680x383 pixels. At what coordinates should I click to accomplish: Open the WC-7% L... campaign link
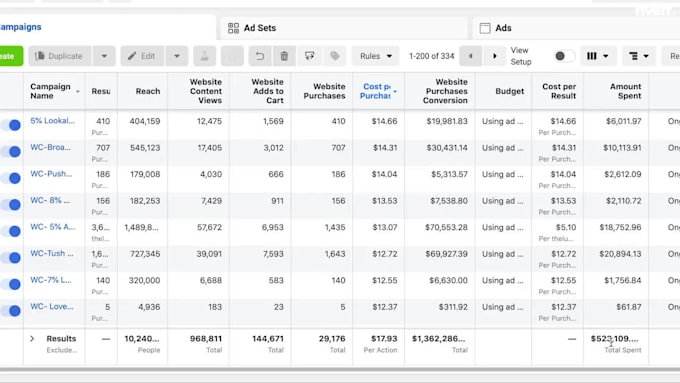tap(51, 280)
